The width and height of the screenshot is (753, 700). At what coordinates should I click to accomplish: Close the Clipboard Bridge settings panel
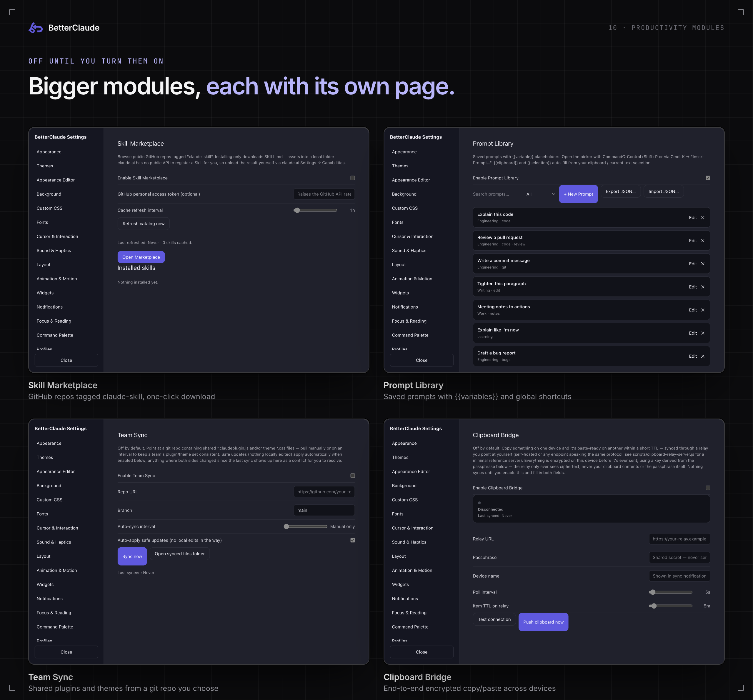coord(422,652)
